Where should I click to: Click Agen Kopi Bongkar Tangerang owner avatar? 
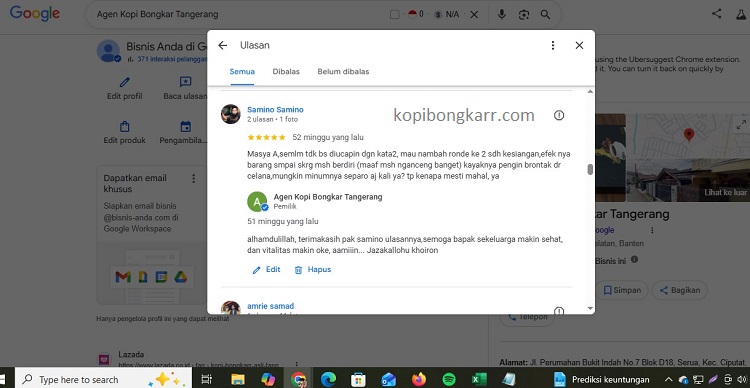(257, 201)
